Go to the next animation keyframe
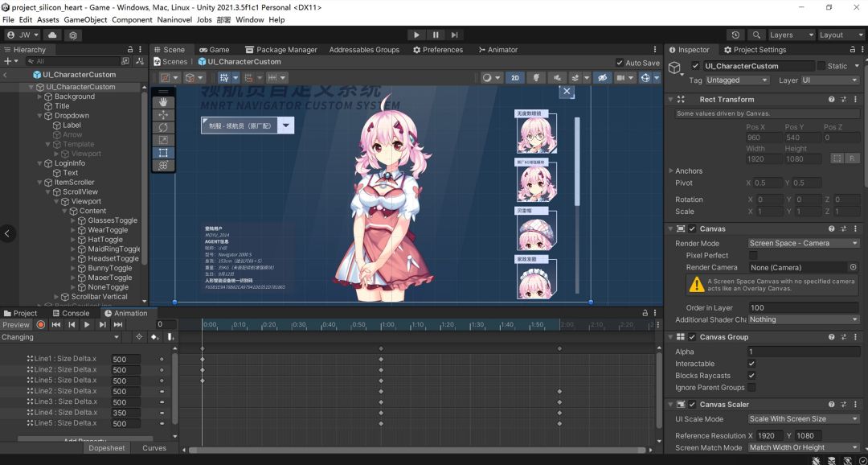Viewport: 868px width, 465px height. [x=102, y=325]
